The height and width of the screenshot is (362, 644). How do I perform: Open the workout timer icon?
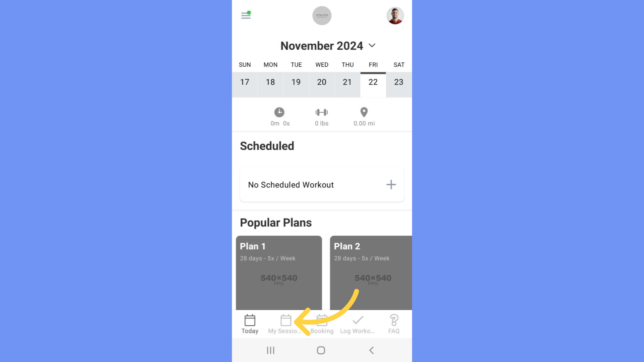click(x=279, y=112)
